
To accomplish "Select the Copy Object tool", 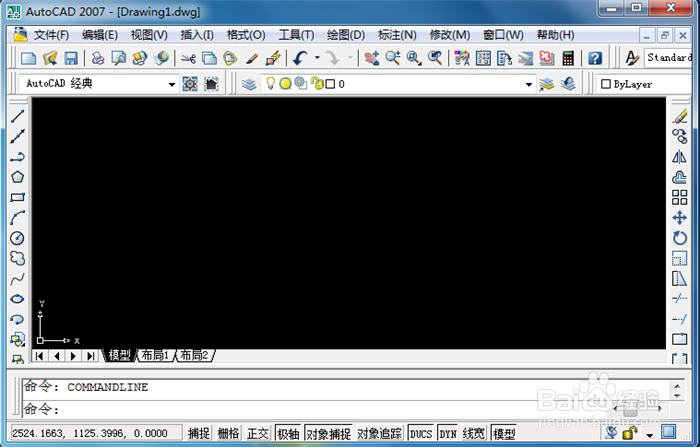I will click(x=680, y=136).
